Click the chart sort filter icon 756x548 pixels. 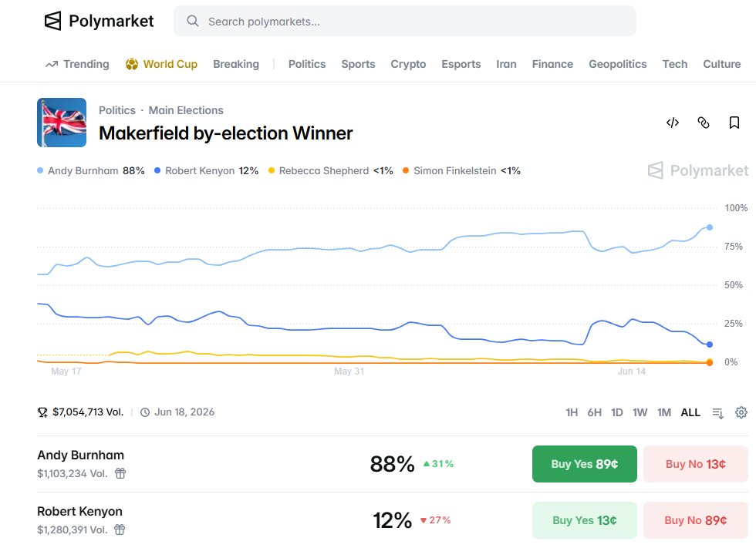coord(718,412)
